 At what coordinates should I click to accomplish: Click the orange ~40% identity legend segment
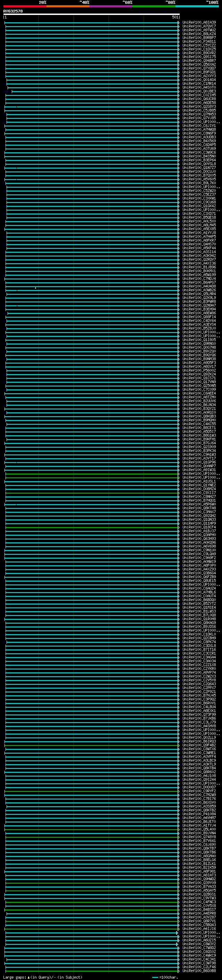pos(68,6)
